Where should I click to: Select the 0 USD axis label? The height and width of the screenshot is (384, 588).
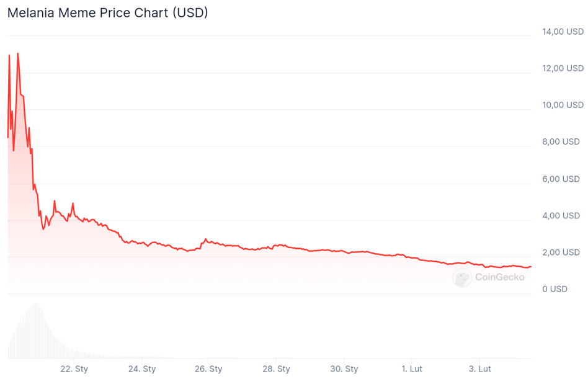pos(555,288)
